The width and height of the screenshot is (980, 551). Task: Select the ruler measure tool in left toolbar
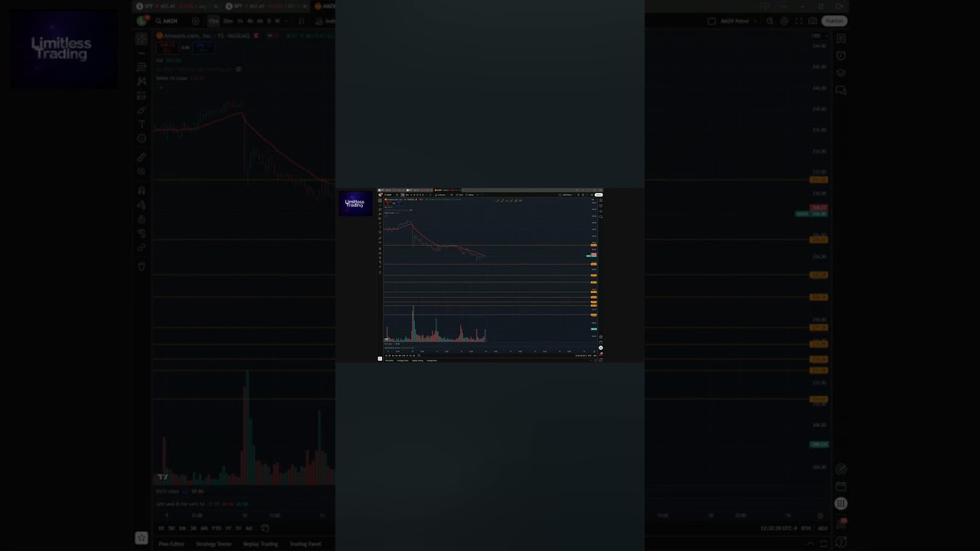[x=142, y=158]
